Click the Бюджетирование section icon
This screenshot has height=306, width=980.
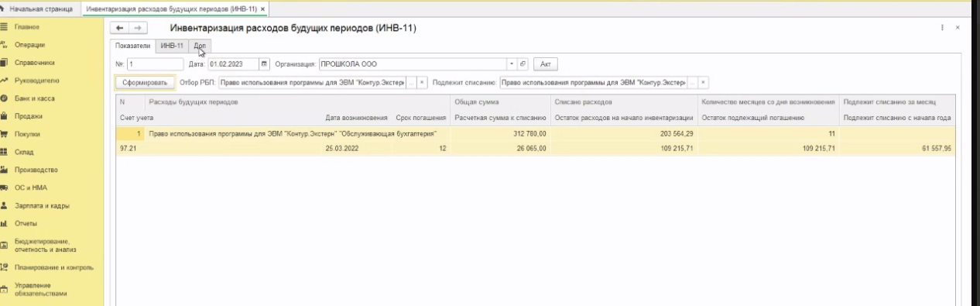pyautogui.click(x=4, y=245)
